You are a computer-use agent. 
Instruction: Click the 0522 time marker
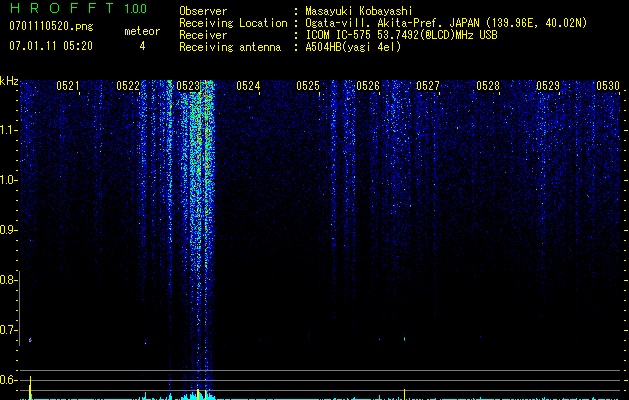coord(128,86)
